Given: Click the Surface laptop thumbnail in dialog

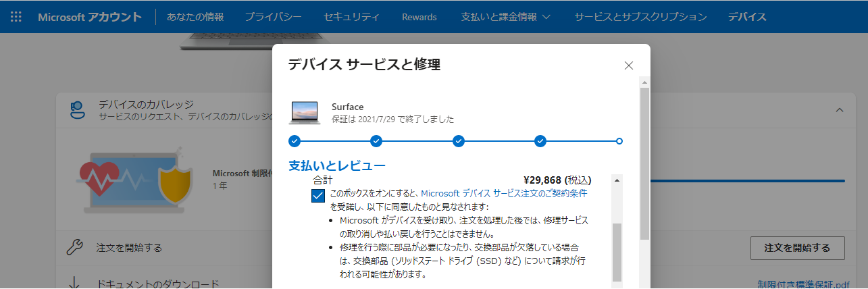Looking at the screenshot, I should [305, 112].
